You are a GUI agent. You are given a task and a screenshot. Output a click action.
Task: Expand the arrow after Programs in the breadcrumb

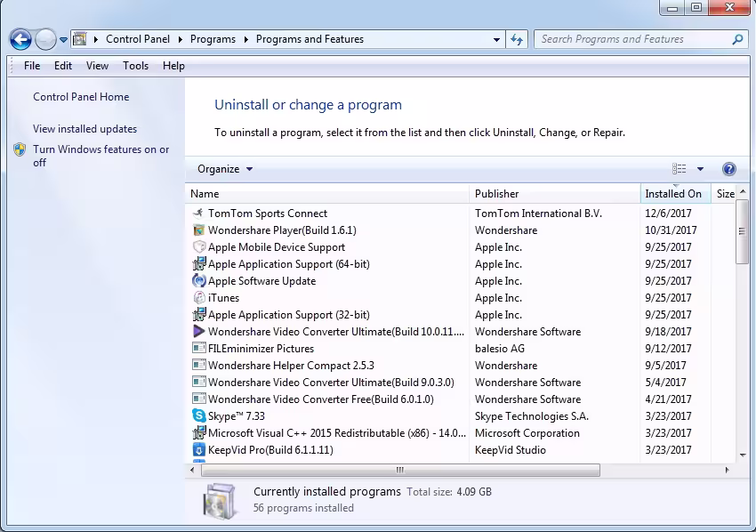coord(245,39)
